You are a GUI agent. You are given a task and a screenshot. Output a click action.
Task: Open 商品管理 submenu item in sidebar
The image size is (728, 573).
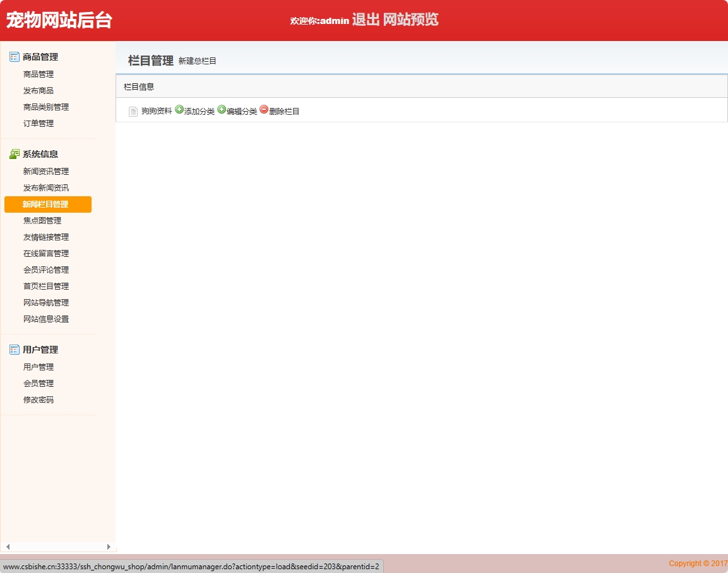click(39, 74)
